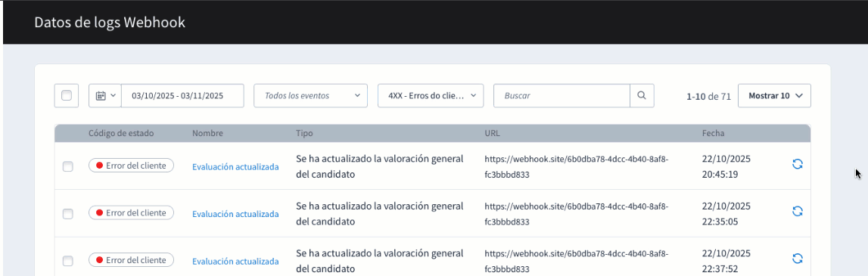
Task: Click the search magnifier icon
Action: pyautogui.click(x=642, y=95)
